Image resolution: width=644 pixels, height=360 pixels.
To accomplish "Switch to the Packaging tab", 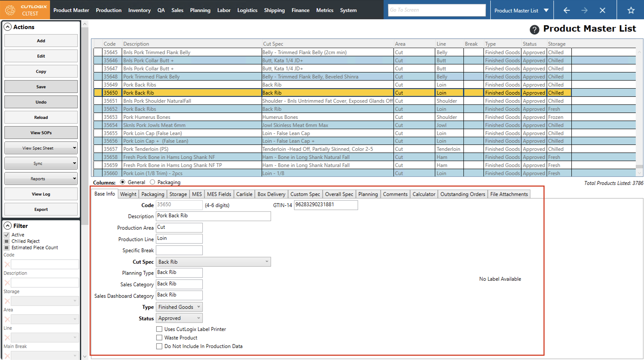I will [153, 194].
